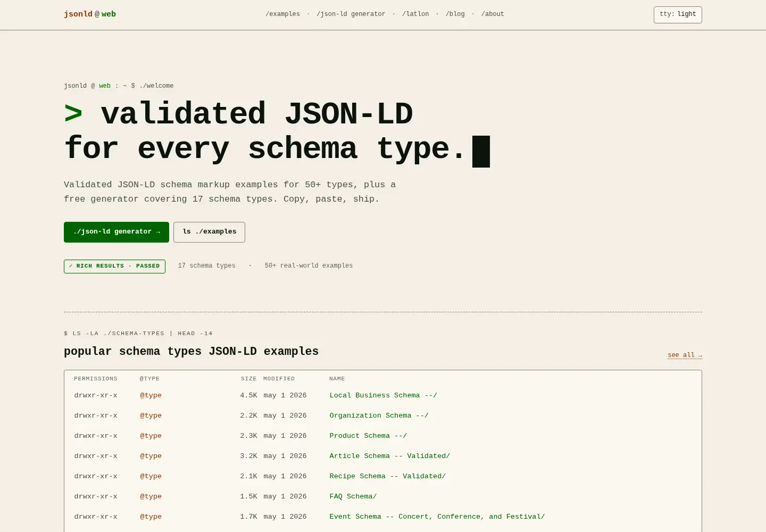
Task: Click the @TYPE column header
Action: tap(149, 379)
